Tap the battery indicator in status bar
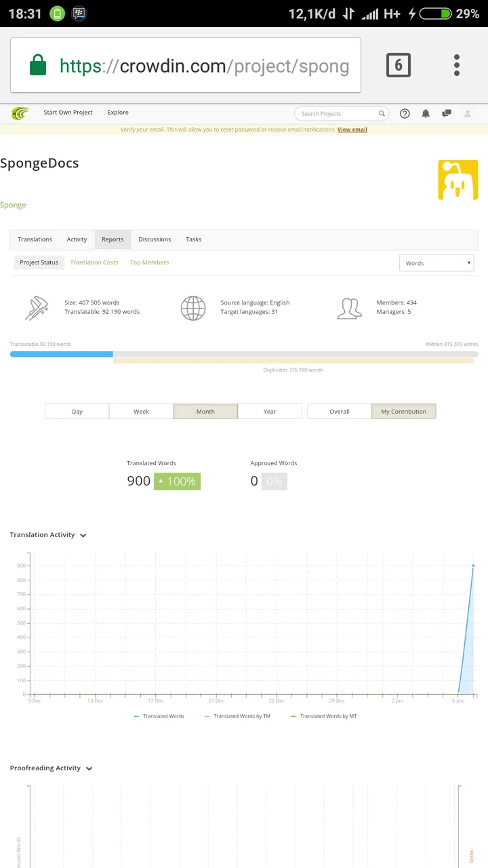This screenshot has height=868, width=488. tap(435, 14)
